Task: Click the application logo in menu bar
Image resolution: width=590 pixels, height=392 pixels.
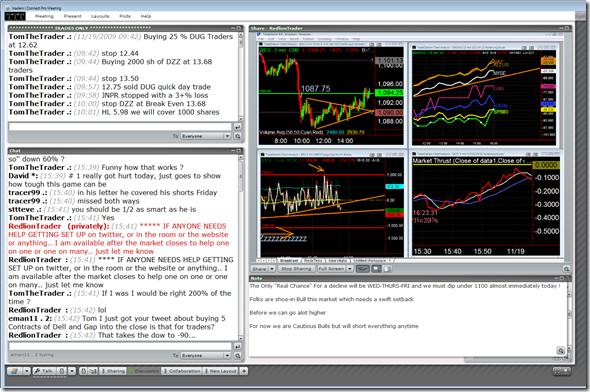Action: coord(15,16)
